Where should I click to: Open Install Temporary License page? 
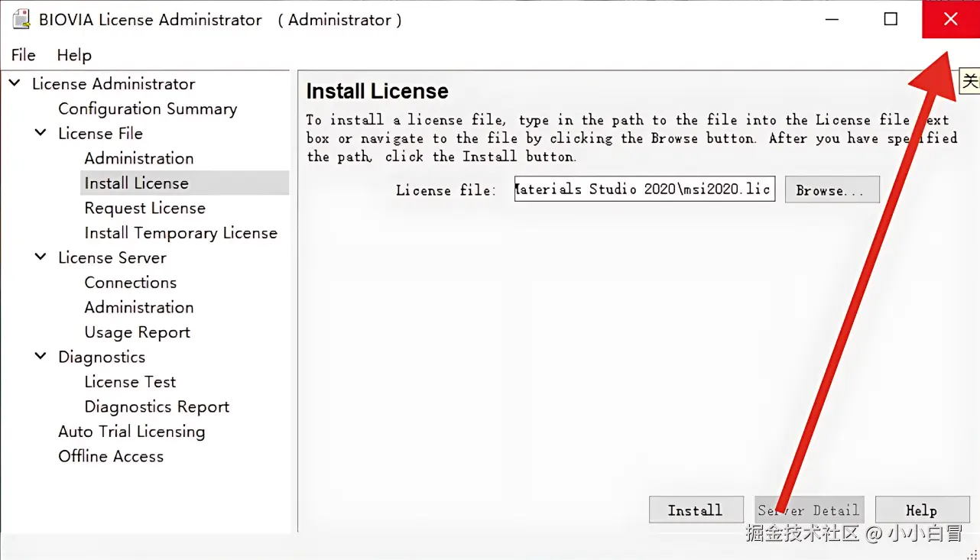[x=180, y=233]
